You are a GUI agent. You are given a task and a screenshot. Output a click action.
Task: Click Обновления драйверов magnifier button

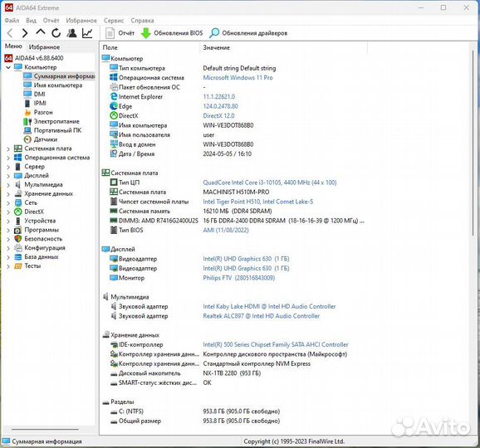point(248,33)
